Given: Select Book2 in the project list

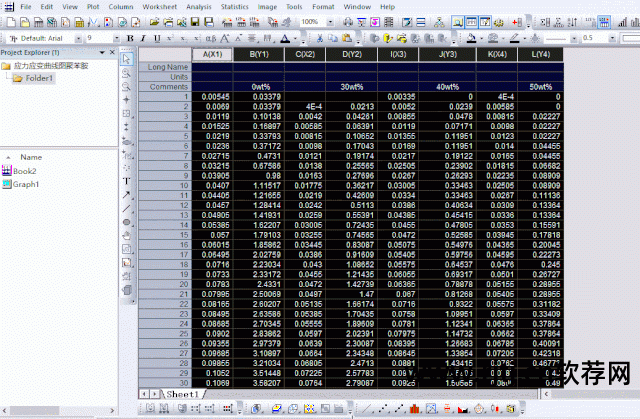Looking at the screenshot, I should click(24, 171).
